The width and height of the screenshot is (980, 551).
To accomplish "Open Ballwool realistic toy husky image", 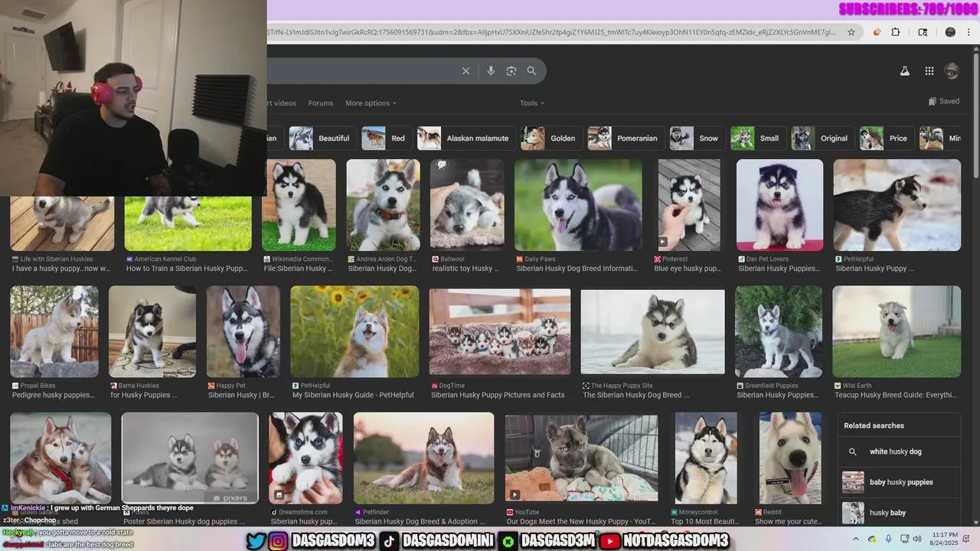I will click(467, 205).
